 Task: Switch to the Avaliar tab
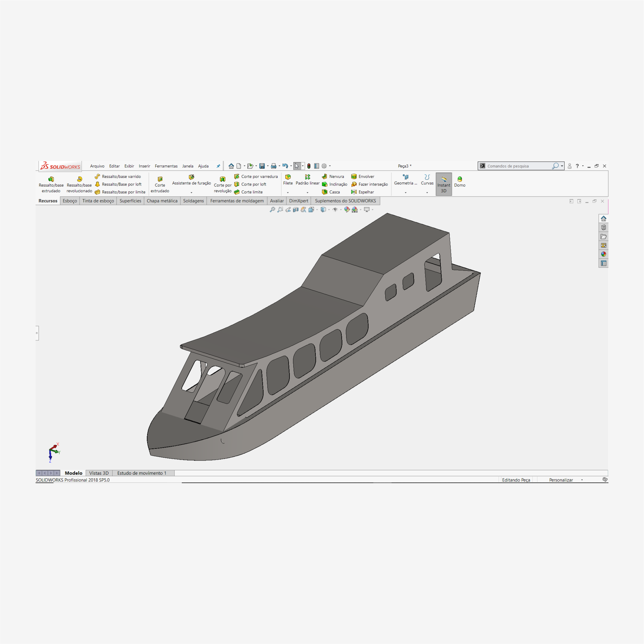tap(277, 201)
